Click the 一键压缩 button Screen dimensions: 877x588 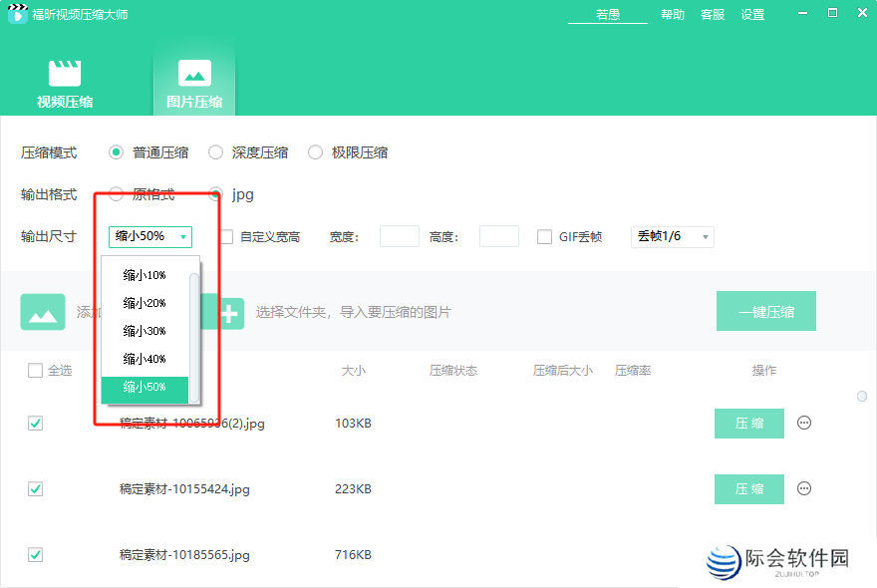point(765,311)
